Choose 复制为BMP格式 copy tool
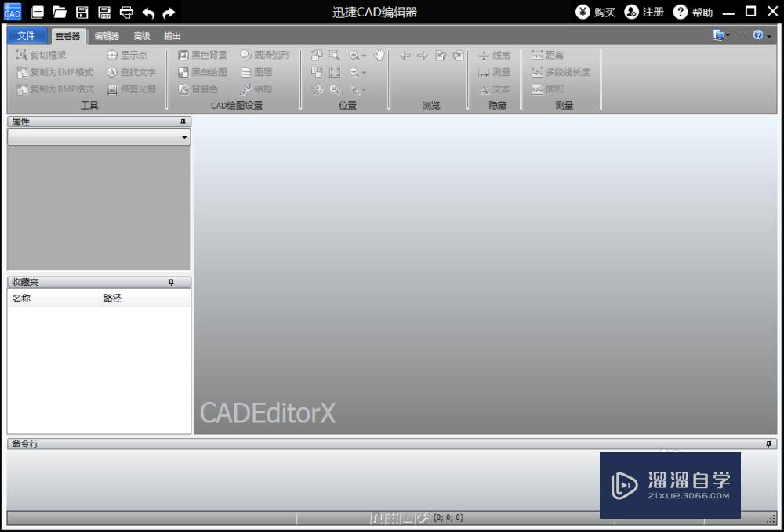Screen dimensions: 784x532 coord(55,89)
